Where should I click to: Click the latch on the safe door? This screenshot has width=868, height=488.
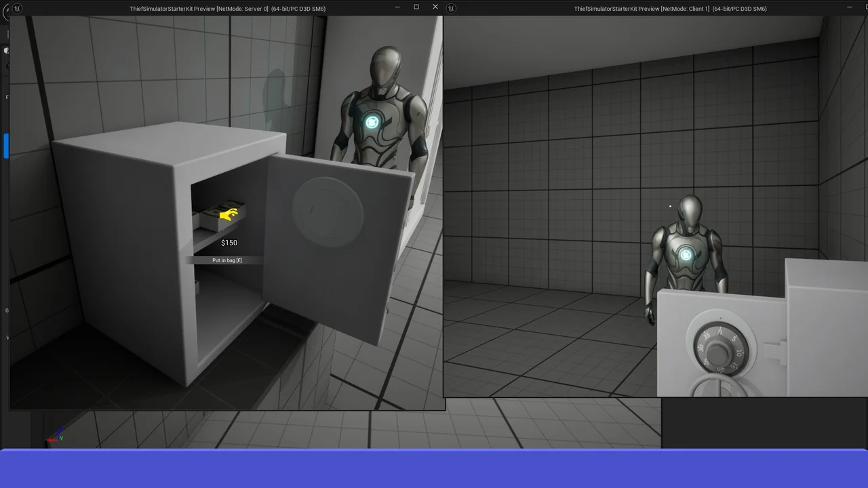pos(774,352)
